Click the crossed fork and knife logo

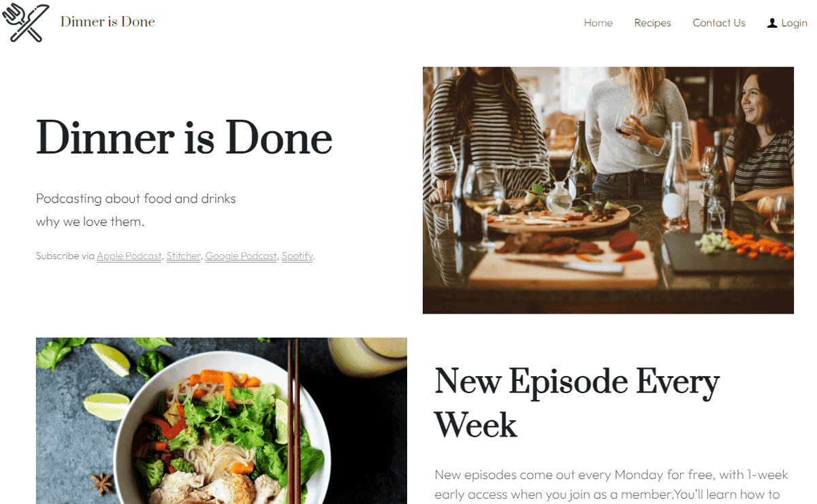(x=26, y=22)
